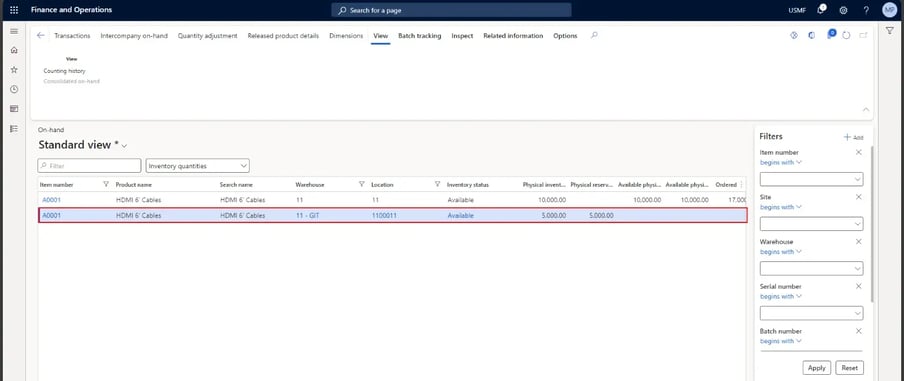Open Modules list icon in the sidebar
This screenshot has width=904, height=381.
click(14, 128)
